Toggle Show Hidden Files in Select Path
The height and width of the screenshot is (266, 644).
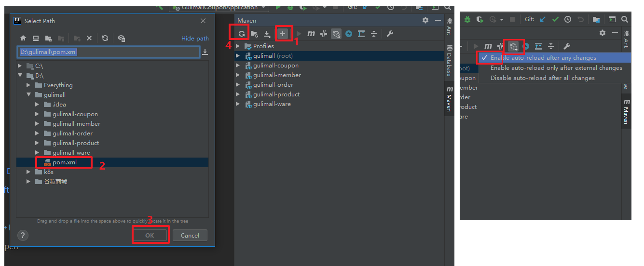pyautogui.click(x=121, y=38)
